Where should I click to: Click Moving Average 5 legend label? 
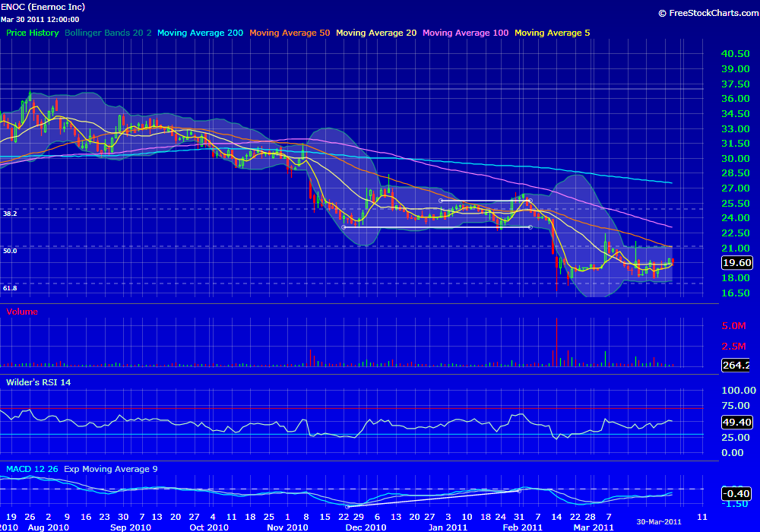click(552, 33)
